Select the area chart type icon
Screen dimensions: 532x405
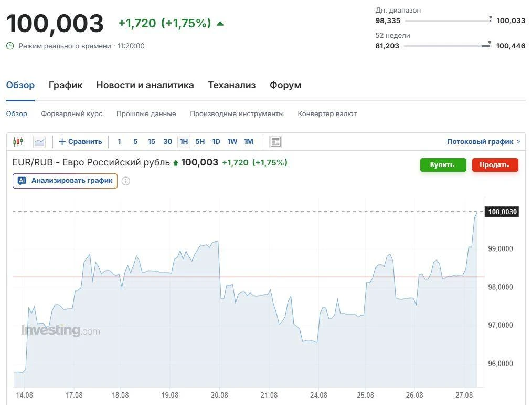coord(39,142)
